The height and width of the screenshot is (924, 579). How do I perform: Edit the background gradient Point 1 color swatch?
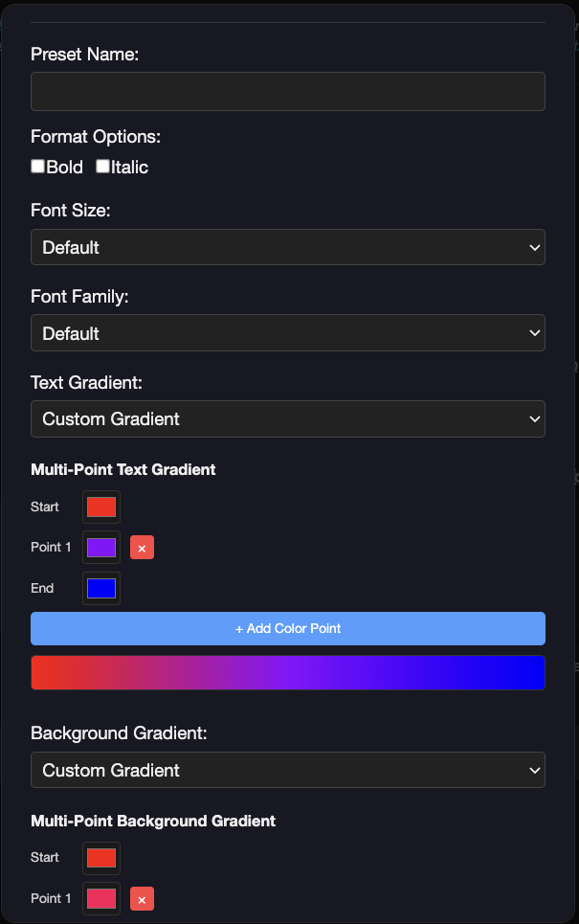click(101, 899)
